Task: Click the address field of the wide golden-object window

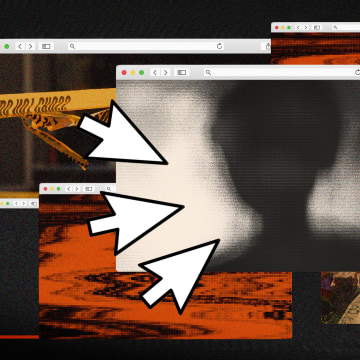Action: point(147,46)
